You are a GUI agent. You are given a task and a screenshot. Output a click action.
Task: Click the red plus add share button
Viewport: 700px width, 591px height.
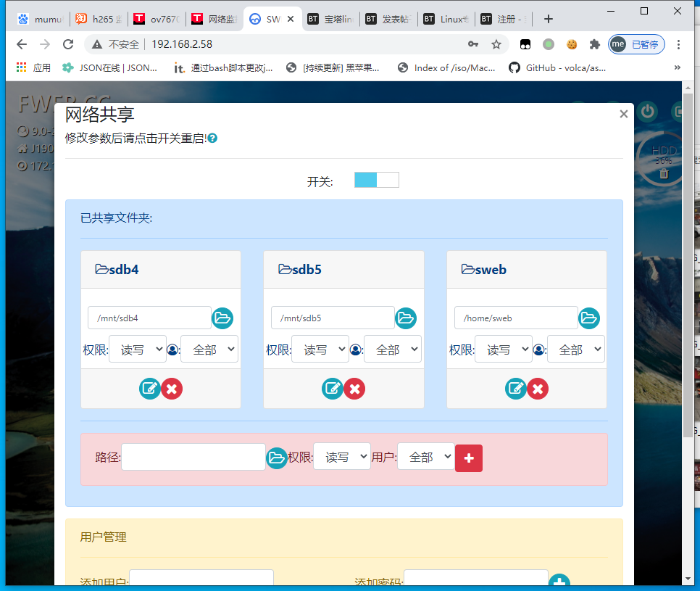click(469, 458)
